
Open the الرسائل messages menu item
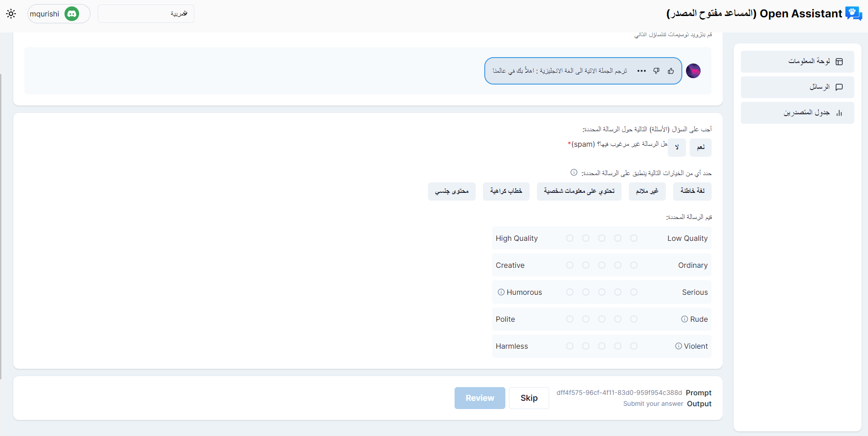coord(797,87)
